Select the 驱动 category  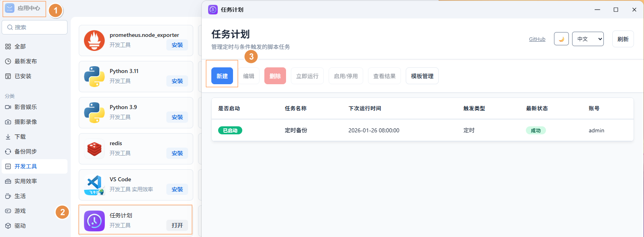tap(35, 226)
